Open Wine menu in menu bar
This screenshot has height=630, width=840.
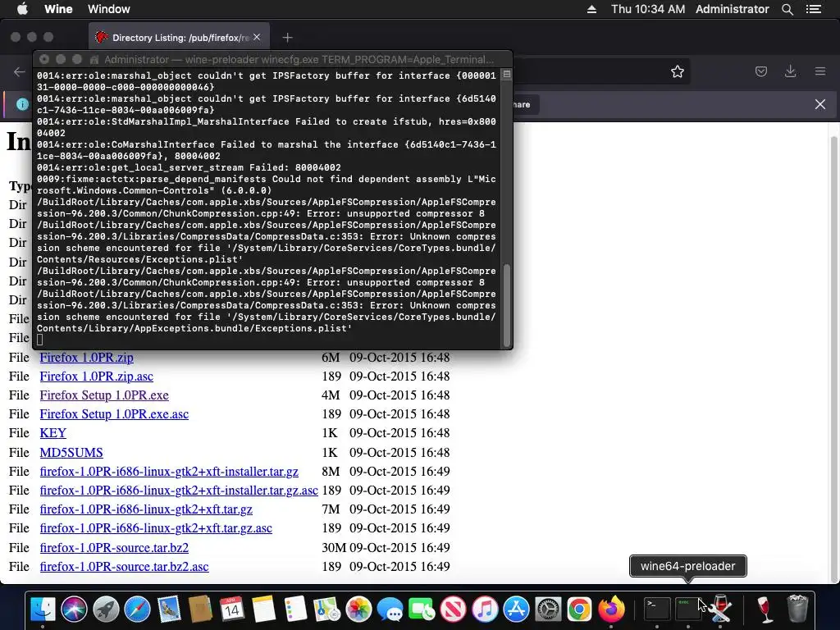coord(58,9)
